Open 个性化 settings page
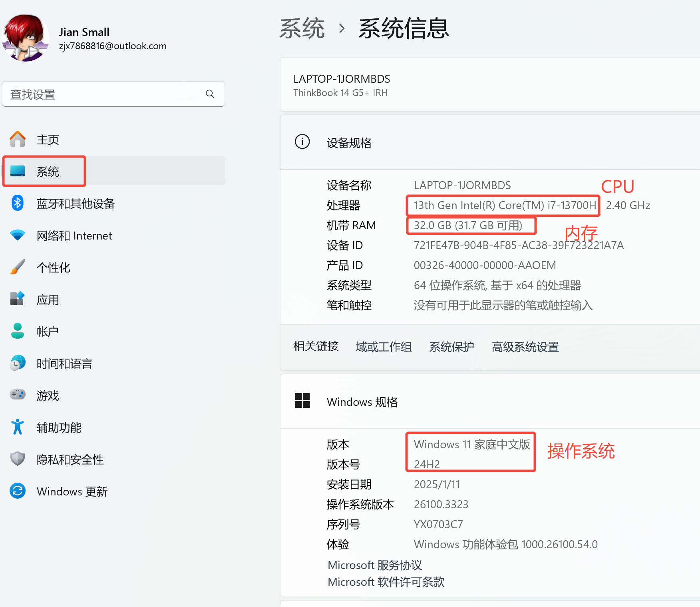The width and height of the screenshot is (700, 607). 114,268
